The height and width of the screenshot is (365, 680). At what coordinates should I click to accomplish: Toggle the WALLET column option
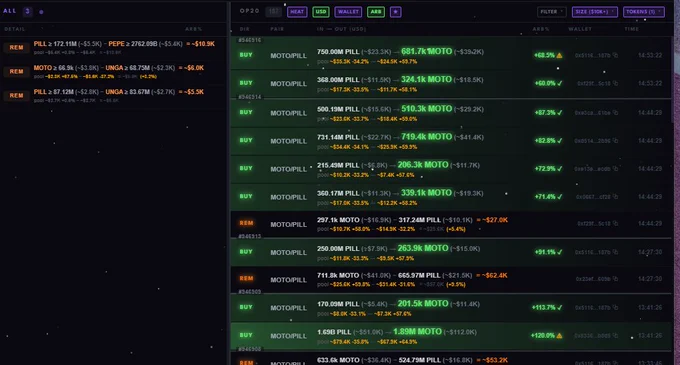(x=348, y=12)
